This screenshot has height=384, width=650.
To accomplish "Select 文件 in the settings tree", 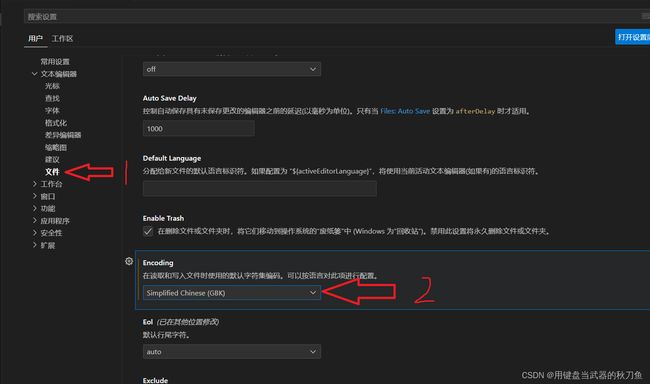I will (x=52, y=172).
